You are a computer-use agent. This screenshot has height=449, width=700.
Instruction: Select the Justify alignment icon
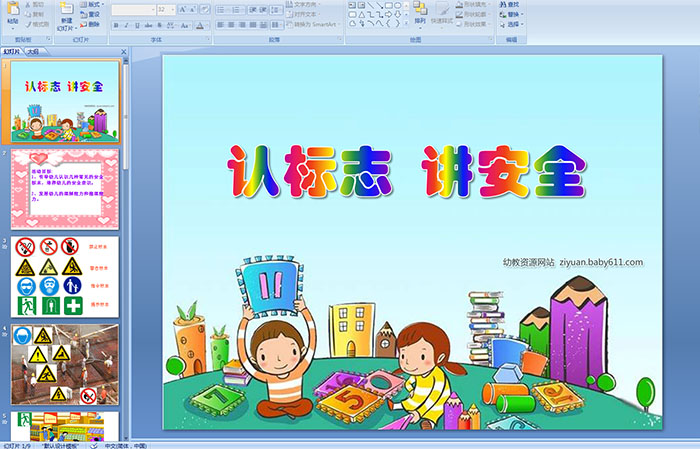[x=253, y=25]
